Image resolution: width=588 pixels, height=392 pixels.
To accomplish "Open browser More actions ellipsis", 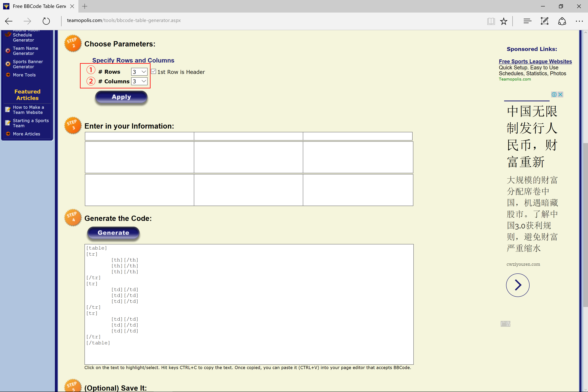I will click(x=579, y=21).
